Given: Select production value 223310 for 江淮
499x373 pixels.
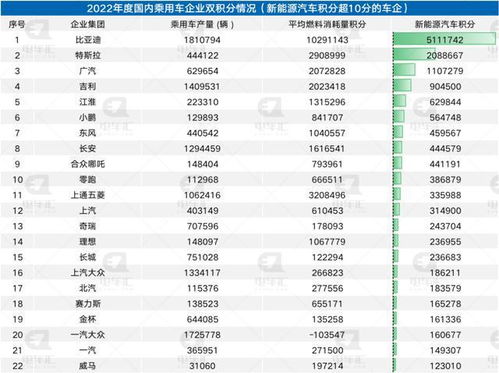Looking at the screenshot, I should pos(202,102).
